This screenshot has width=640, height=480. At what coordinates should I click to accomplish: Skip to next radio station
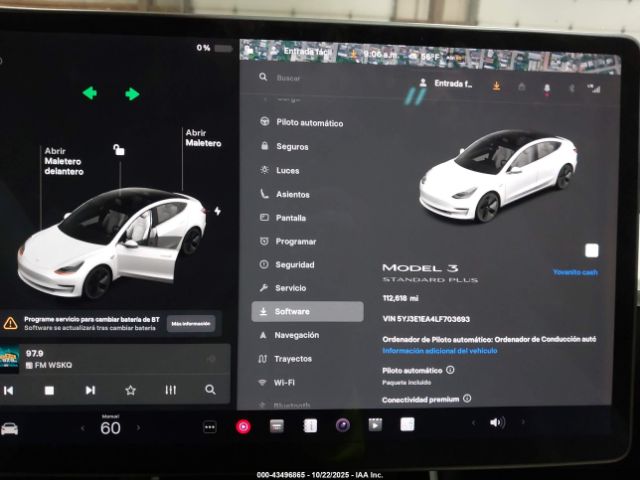(90, 390)
